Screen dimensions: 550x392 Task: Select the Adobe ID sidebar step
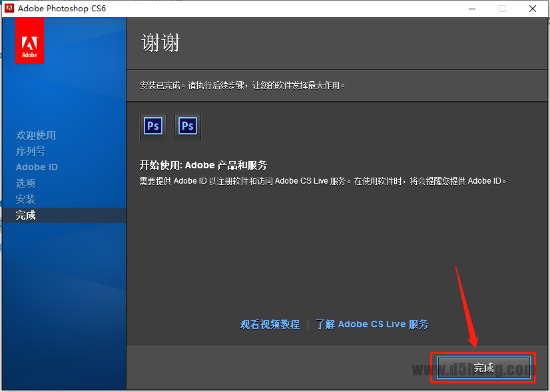(x=37, y=167)
